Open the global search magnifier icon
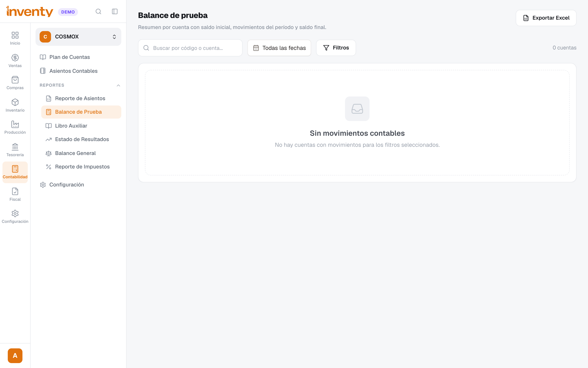The width and height of the screenshot is (588, 368). [98, 11]
